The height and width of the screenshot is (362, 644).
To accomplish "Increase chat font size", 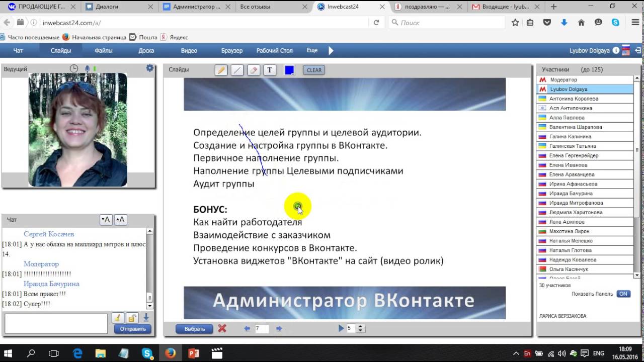I will click(x=120, y=220).
